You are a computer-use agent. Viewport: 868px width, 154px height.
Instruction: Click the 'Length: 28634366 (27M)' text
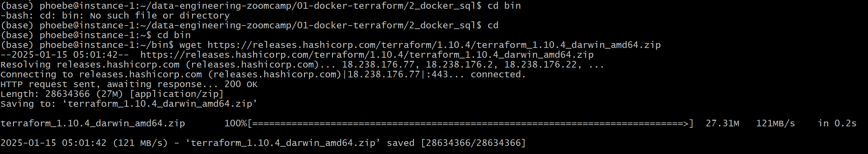tap(62, 94)
